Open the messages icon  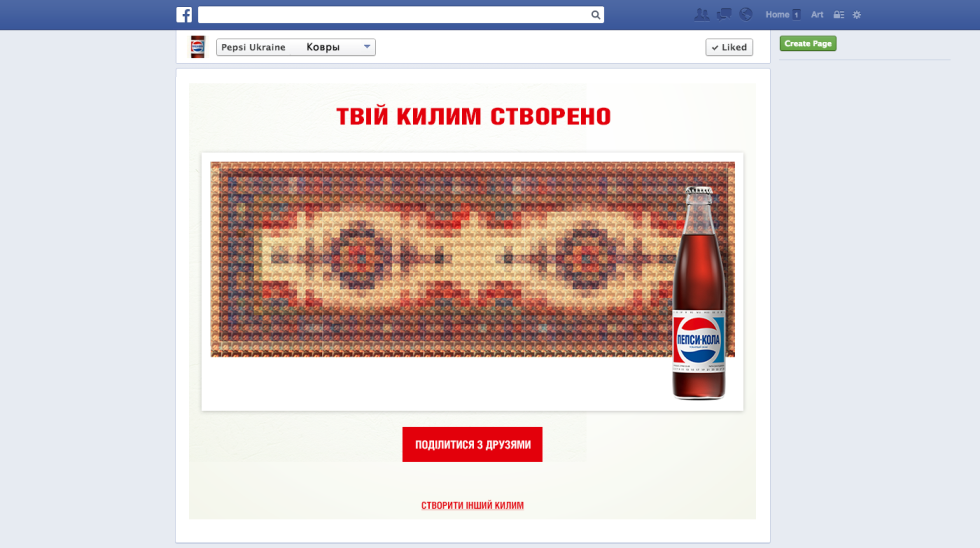point(724,14)
